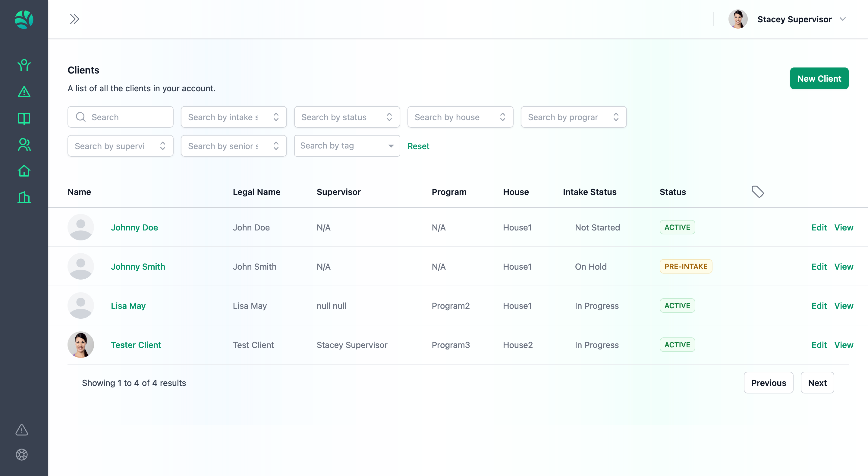Open the building sidebar icon
Screen dimensions: 868x476
[x=24, y=197]
